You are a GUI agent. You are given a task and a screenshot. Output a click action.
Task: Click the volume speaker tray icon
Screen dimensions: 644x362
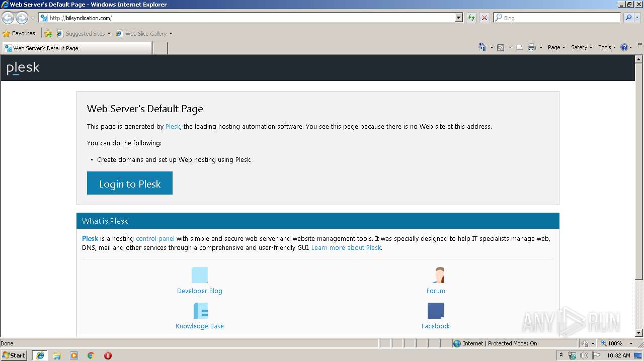click(584, 355)
